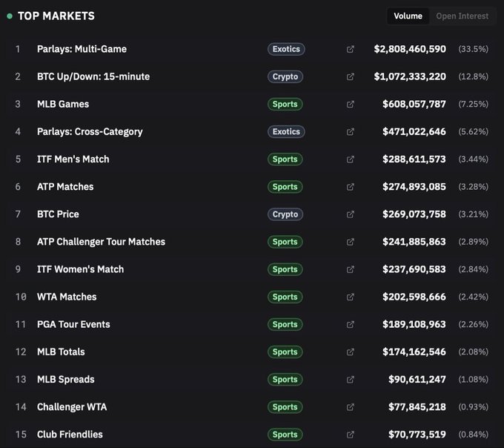504x448 pixels.
Task: Click Sports tag on MLB Totals row
Action: tap(285, 352)
